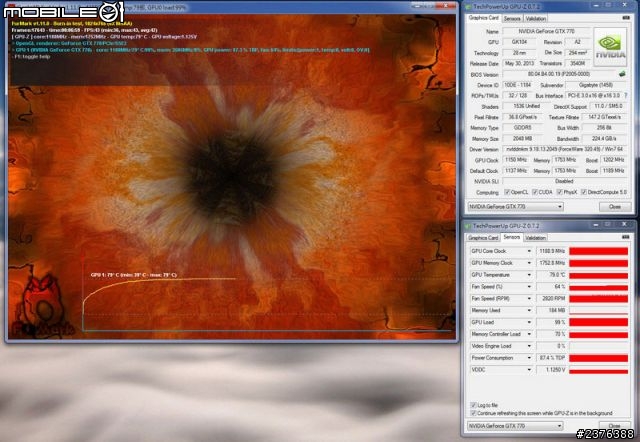Image resolution: width=640 pixels, height=442 pixels.
Task: Switch to Graphics Card tab in lower GPU-Z window
Action: point(483,238)
